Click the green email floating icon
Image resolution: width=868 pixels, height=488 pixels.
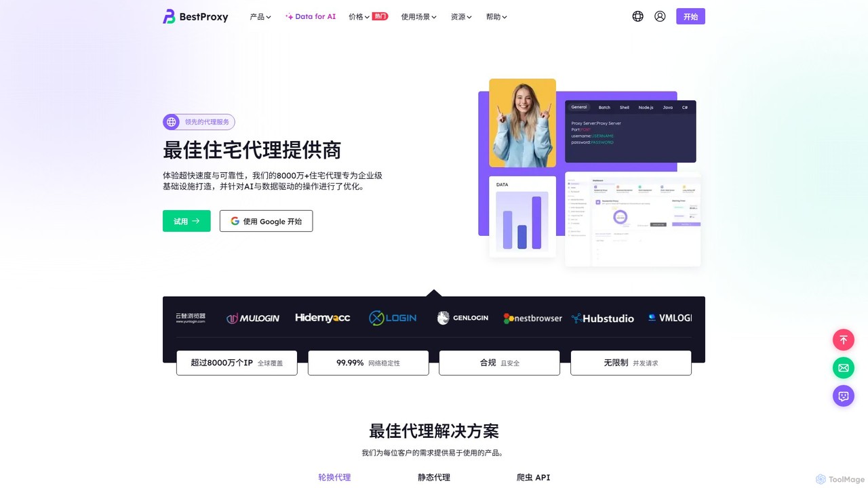[x=844, y=368]
